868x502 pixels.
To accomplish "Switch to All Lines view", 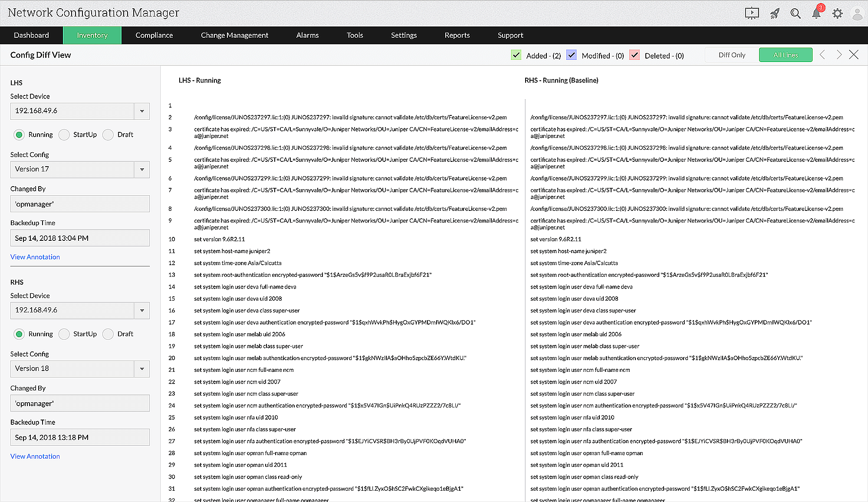I will pyautogui.click(x=786, y=55).
